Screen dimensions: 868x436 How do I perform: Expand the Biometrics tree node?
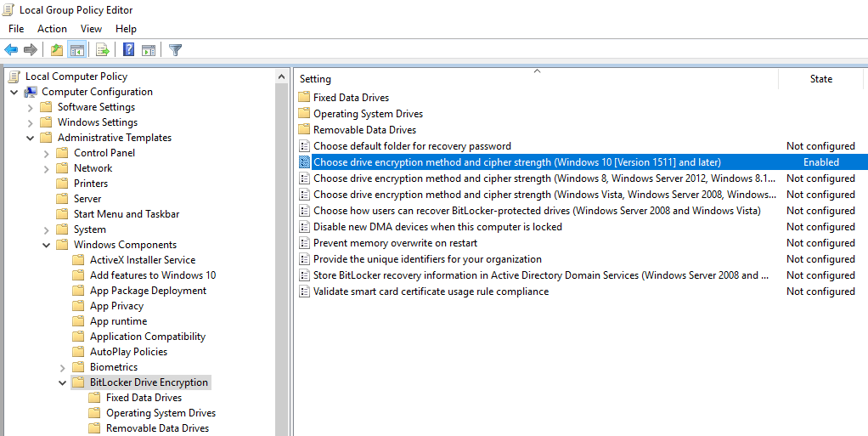(63, 367)
